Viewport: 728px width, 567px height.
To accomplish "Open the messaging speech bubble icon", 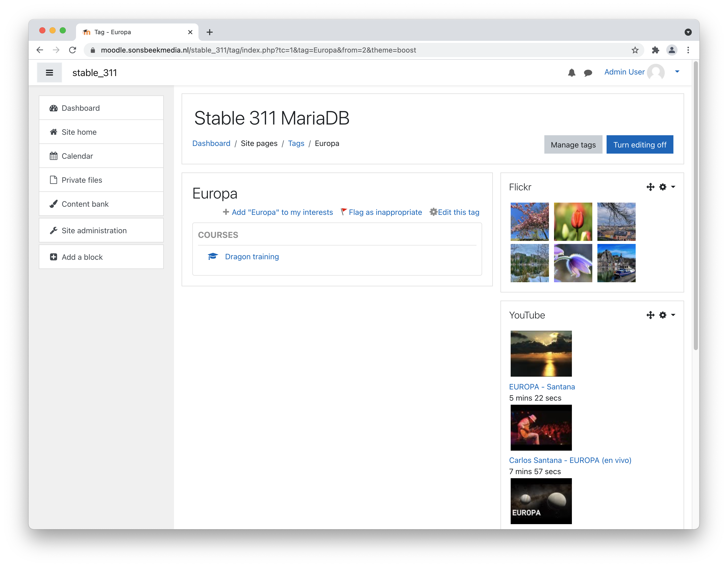I will pos(588,72).
